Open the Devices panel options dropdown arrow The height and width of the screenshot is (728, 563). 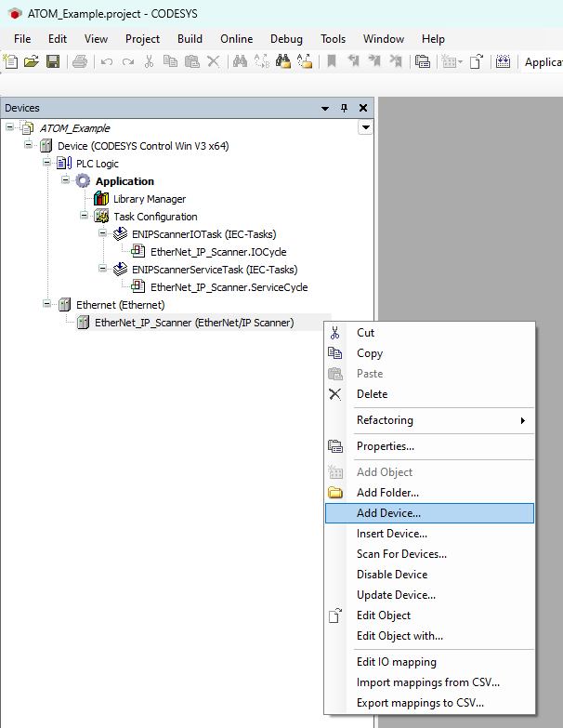(325, 108)
